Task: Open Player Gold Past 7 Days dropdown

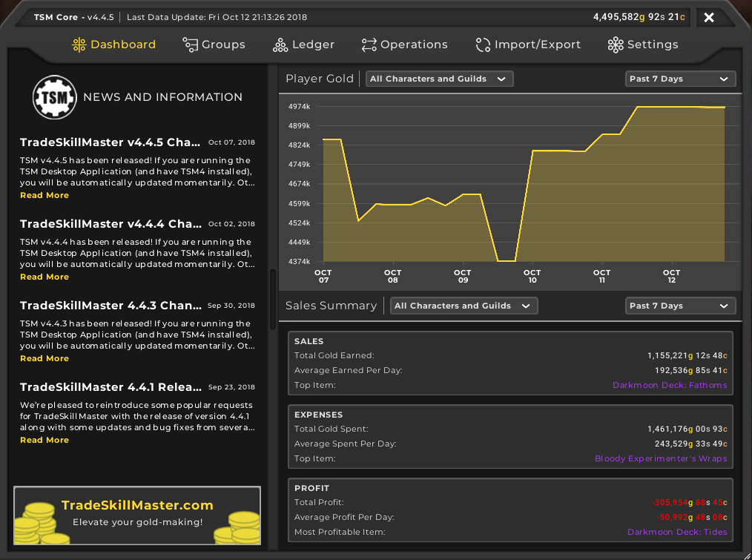Action: pyautogui.click(x=680, y=79)
